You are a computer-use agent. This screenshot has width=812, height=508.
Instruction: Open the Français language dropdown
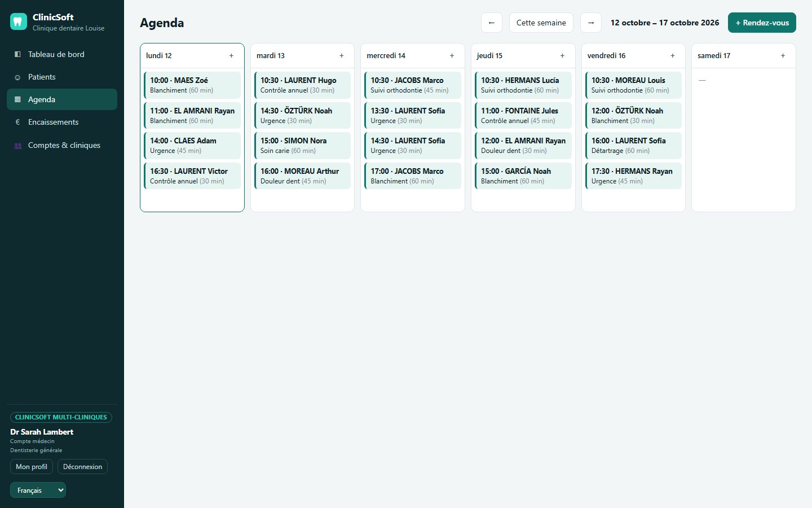[x=38, y=490]
